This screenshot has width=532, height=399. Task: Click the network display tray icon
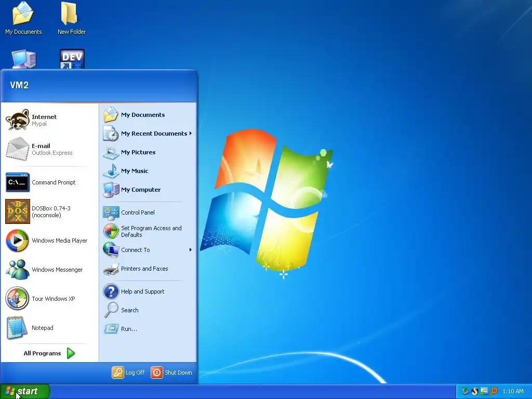click(x=484, y=391)
